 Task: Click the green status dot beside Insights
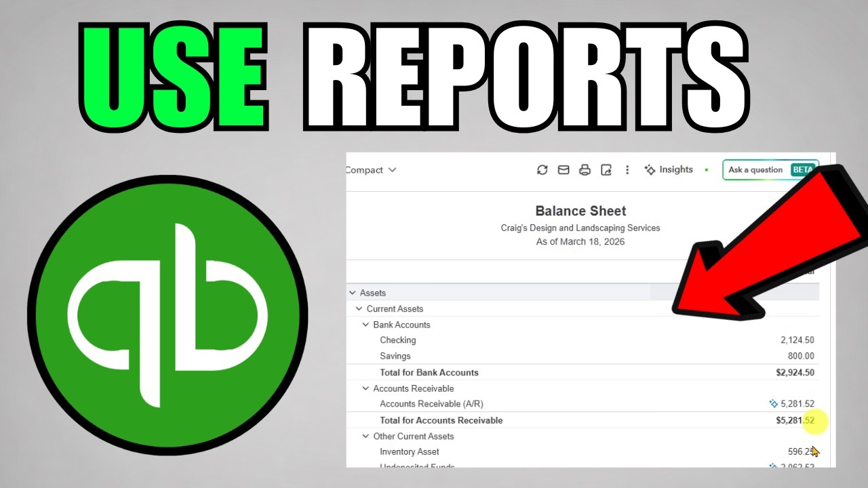click(707, 170)
